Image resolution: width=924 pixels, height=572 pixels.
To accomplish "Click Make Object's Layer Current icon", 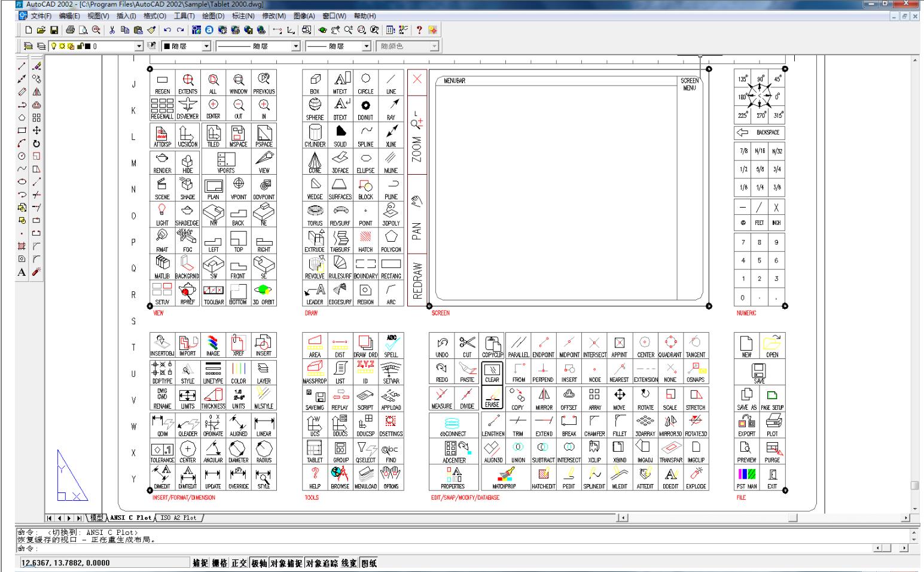I will [x=28, y=46].
